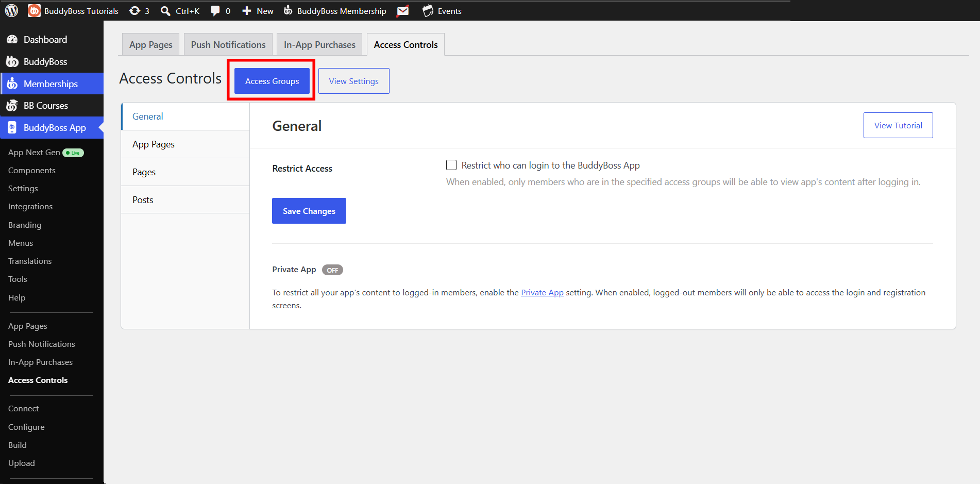Open In-App Purchases sidebar submenu item
The height and width of the screenshot is (484, 980).
point(40,362)
